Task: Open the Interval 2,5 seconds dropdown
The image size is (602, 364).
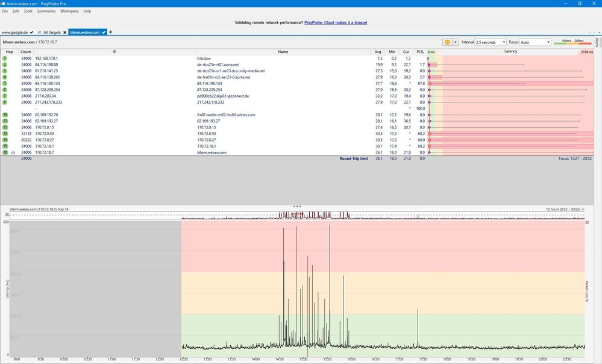Action: pyautogui.click(x=491, y=42)
